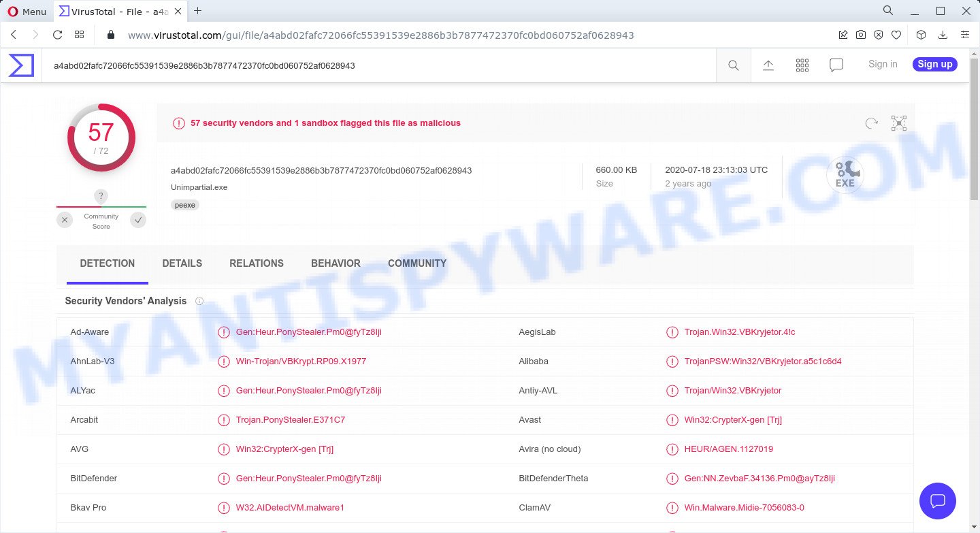Click the Alibaba TrojanPSW detection result
The width and height of the screenshot is (980, 533).
pyautogui.click(x=763, y=361)
